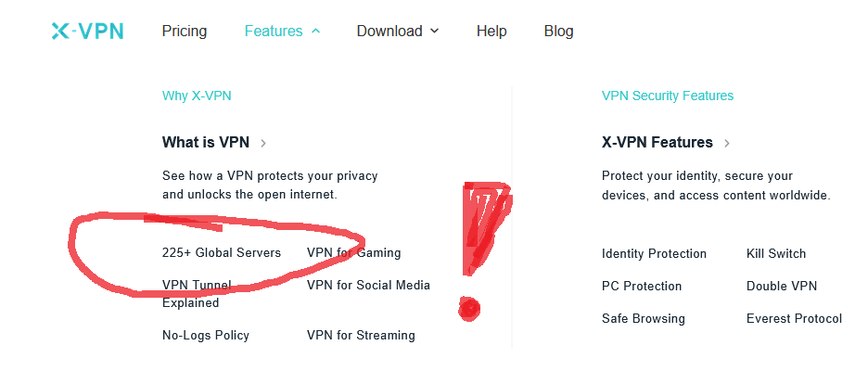Expand the Download dropdown arrow
The width and height of the screenshot is (868, 371).
435,31
